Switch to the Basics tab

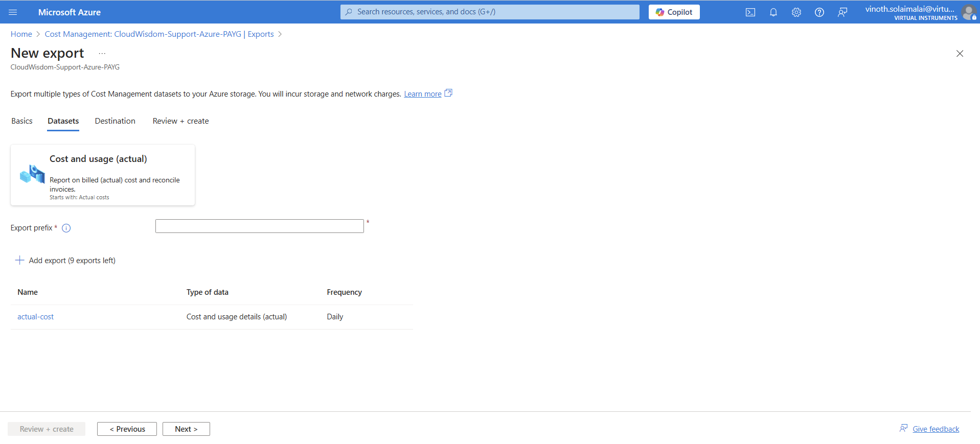22,121
